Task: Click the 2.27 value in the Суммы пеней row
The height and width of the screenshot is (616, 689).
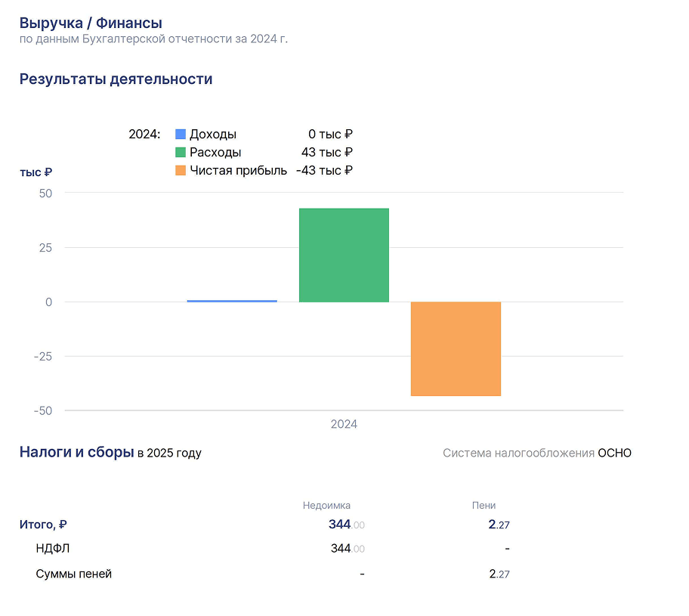Action: tap(499, 574)
